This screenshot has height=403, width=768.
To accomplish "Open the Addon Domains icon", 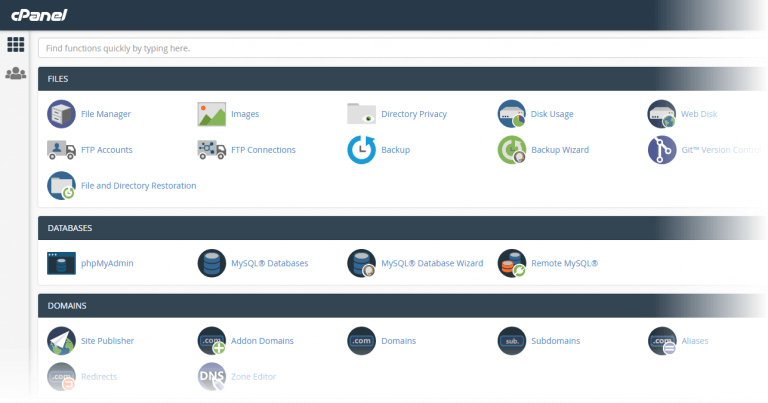I will 212,341.
